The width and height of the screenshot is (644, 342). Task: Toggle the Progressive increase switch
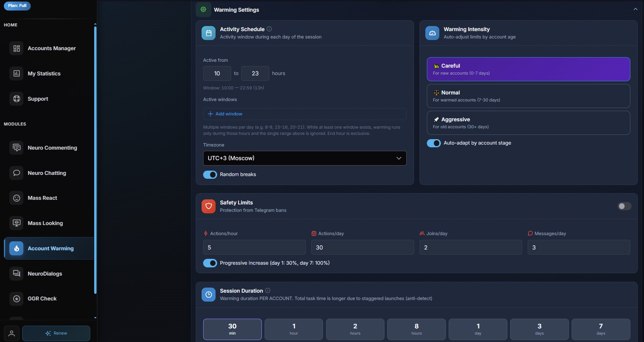point(210,263)
